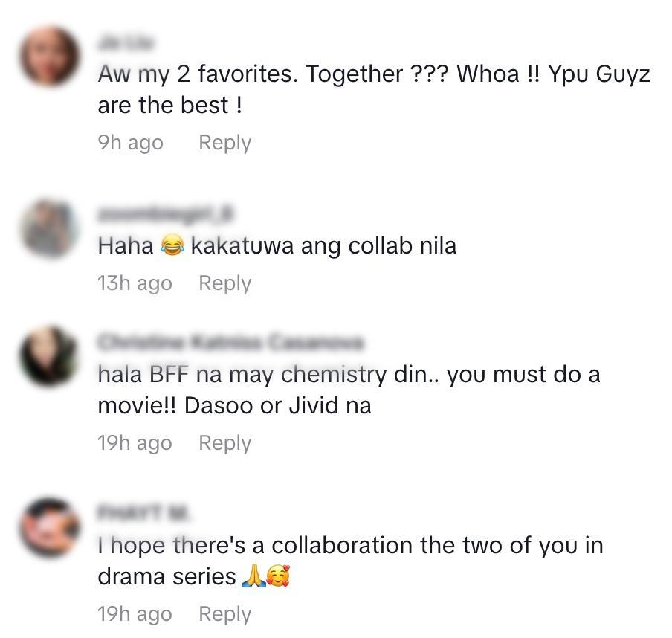Click the laughing-tears emoji after "Haha"
The width and height of the screenshot is (672, 638).
point(172,245)
